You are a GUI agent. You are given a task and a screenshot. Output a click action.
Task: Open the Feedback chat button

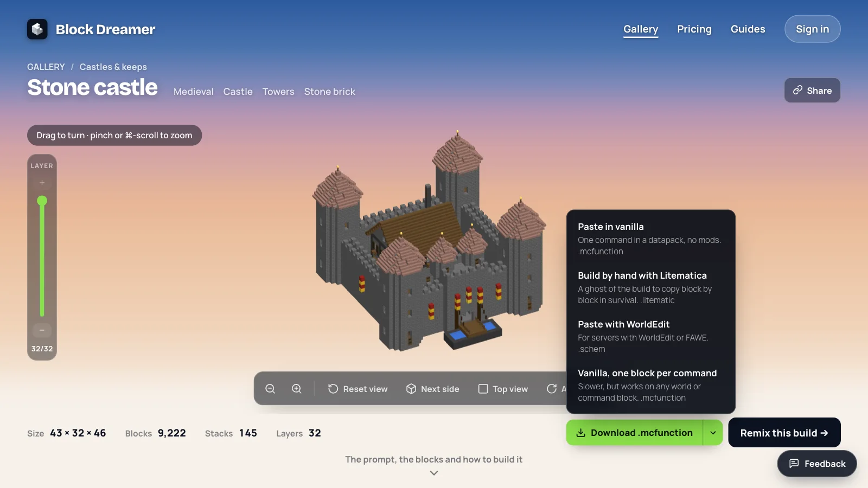pyautogui.click(x=817, y=464)
